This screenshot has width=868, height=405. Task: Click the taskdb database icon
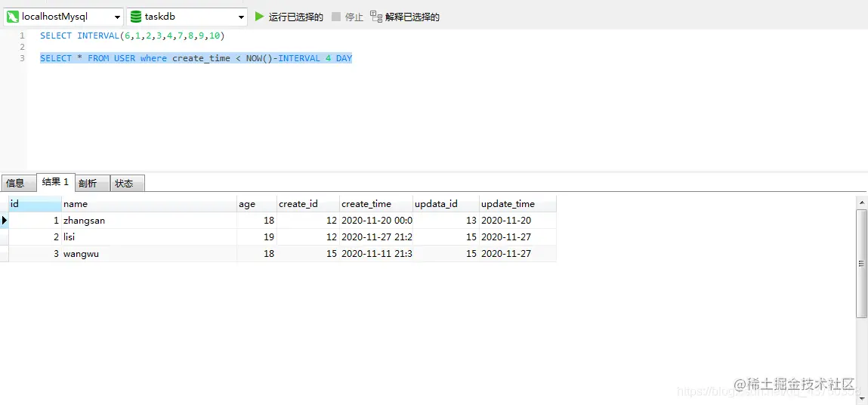135,17
